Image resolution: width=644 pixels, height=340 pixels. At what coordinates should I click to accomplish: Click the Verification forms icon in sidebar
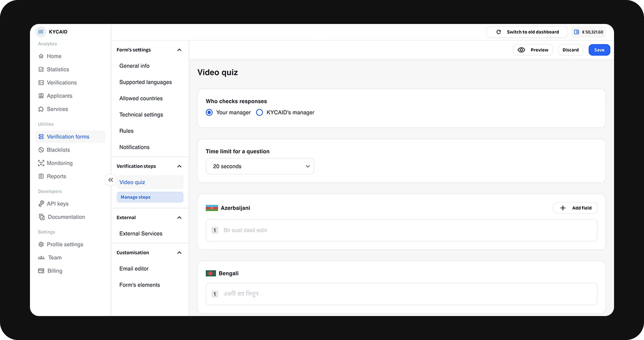tap(41, 136)
